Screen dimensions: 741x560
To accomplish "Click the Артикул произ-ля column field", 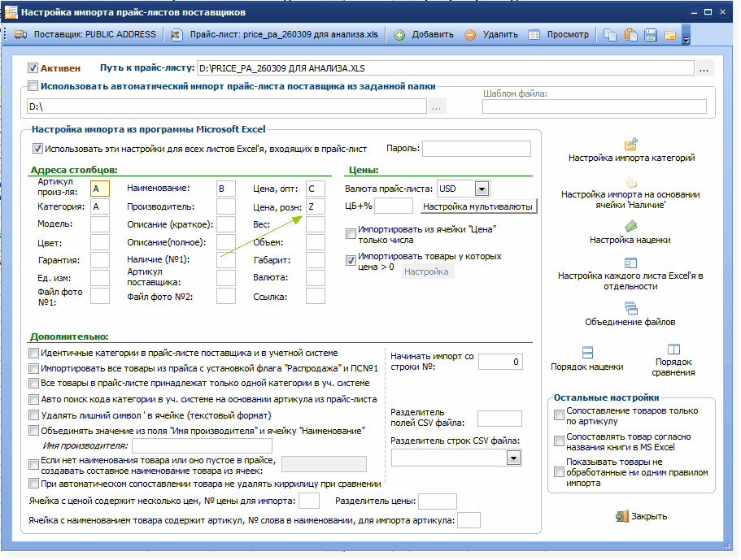I will click(100, 189).
